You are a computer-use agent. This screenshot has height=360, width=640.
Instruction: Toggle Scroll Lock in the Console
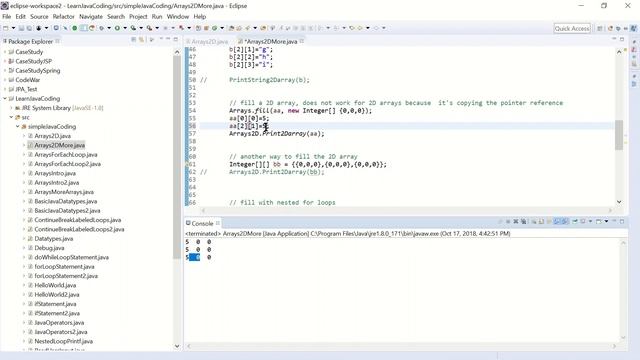pos(541,221)
